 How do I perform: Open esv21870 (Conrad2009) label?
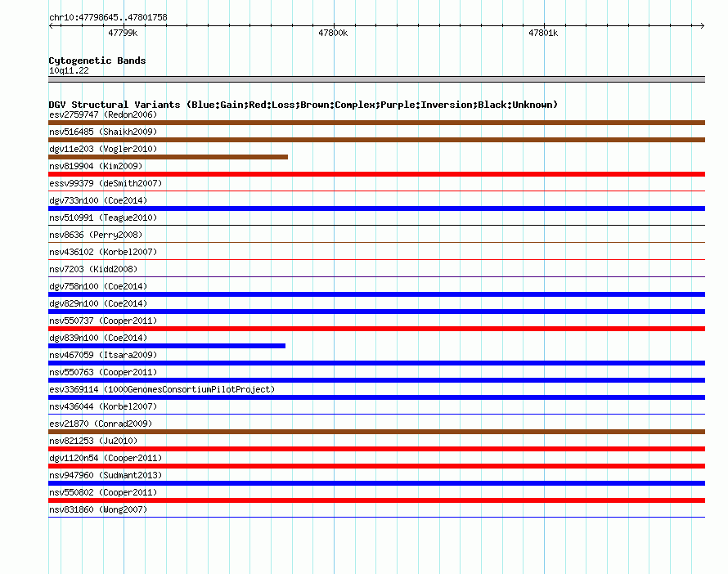pos(101,424)
